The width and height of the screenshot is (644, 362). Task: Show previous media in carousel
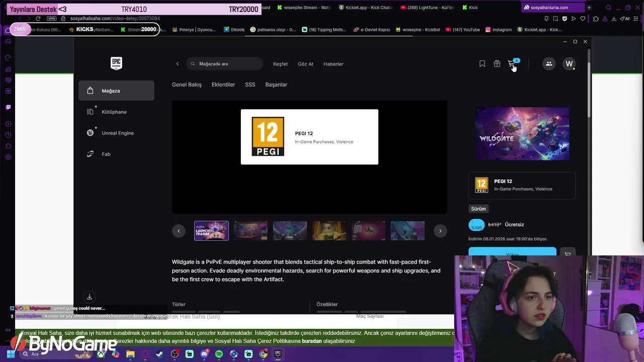tap(179, 231)
